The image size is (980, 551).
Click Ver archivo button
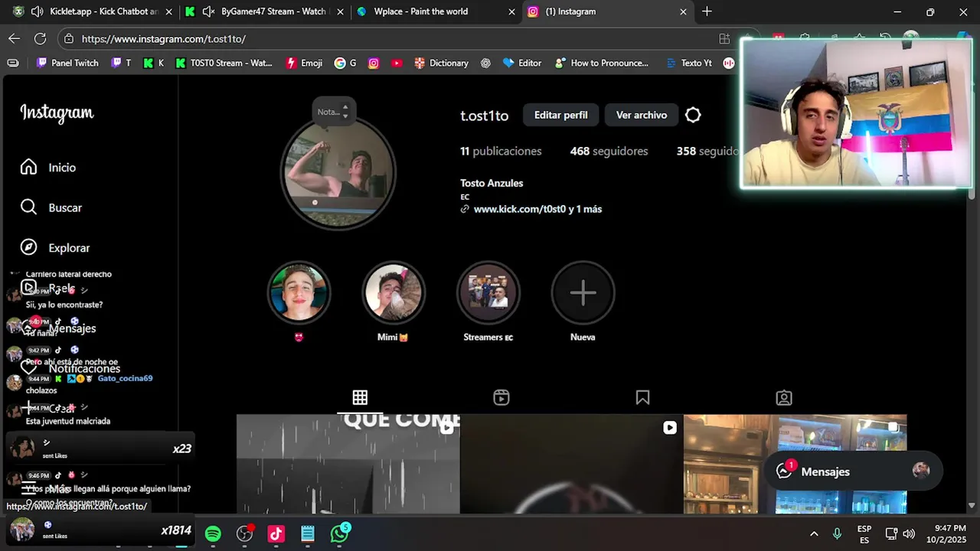click(x=642, y=115)
